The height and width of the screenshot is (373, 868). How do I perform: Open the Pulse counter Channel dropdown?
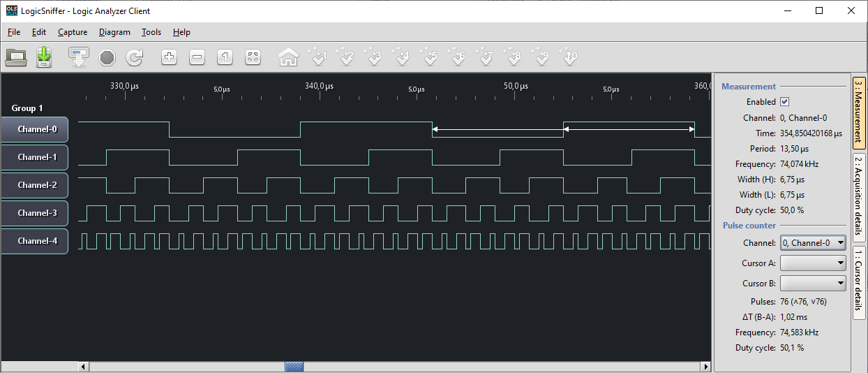click(813, 243)
